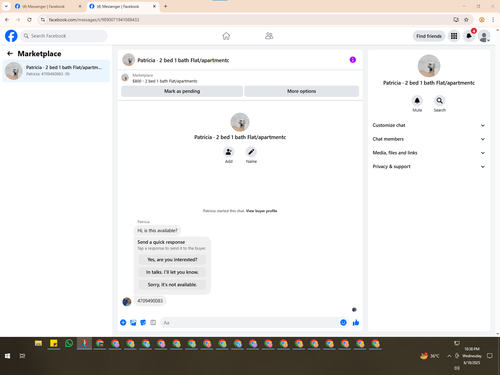Mute the conversation with the bell icon

pyautogui.click(x=417, y=100)
